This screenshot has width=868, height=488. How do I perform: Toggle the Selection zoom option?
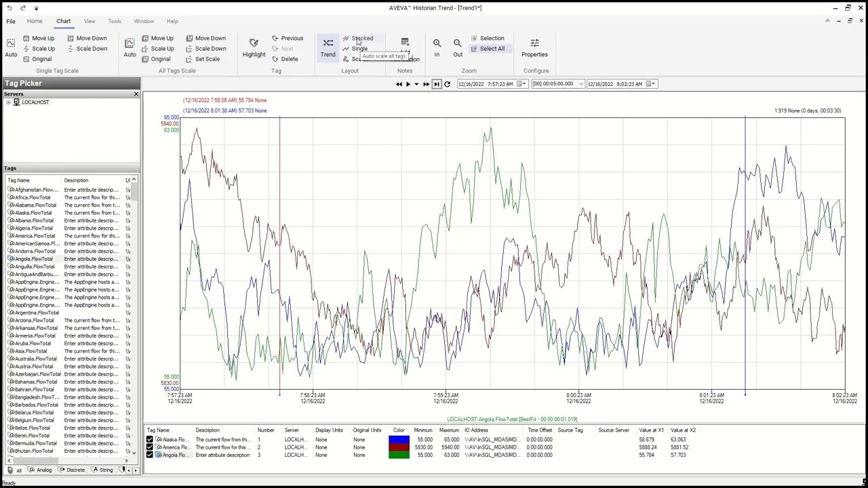click(488, 38)
